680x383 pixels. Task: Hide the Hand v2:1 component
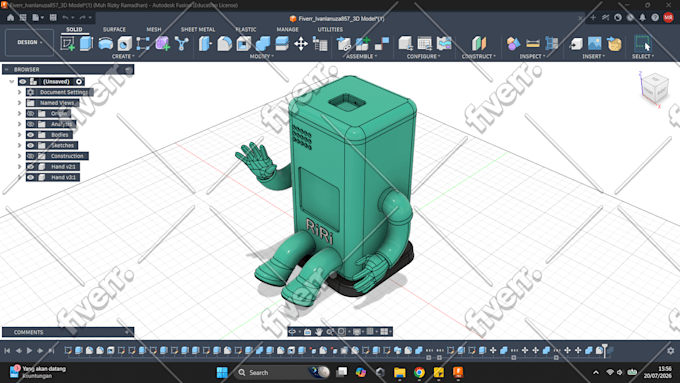pyautogui.click(x=30, y=167)
